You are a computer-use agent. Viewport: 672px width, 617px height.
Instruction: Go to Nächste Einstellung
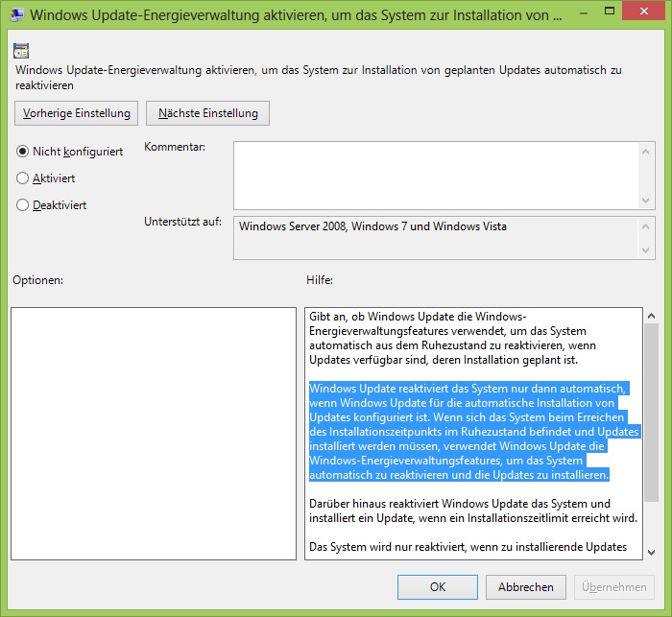click(x=208, y=113)
